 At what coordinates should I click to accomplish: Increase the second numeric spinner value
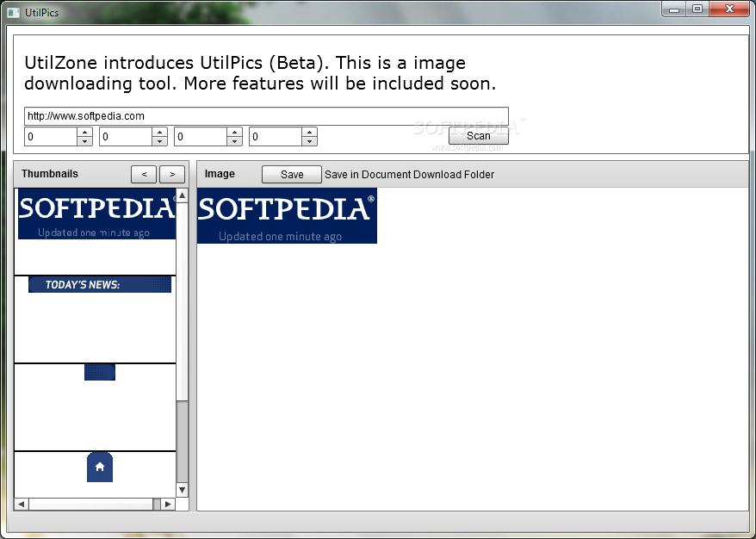tap(159, 132)
